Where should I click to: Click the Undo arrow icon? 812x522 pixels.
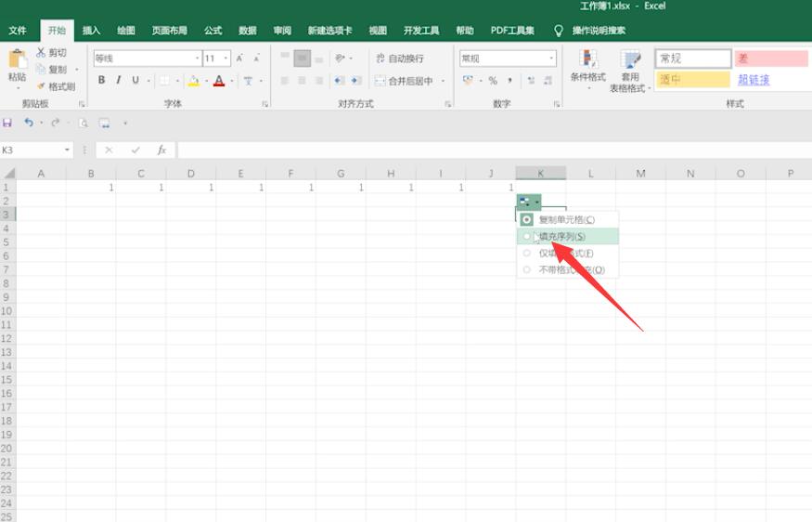click(29, 123)
